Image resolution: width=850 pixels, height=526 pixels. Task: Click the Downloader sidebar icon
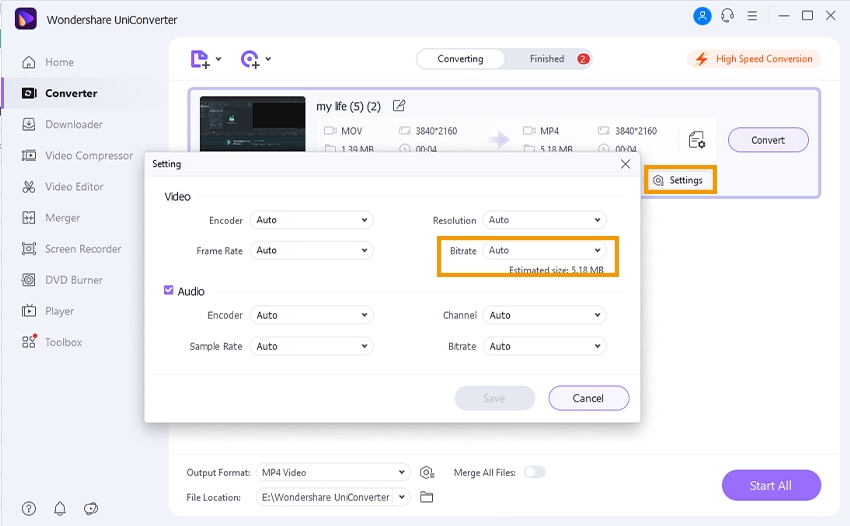(29, 124)
